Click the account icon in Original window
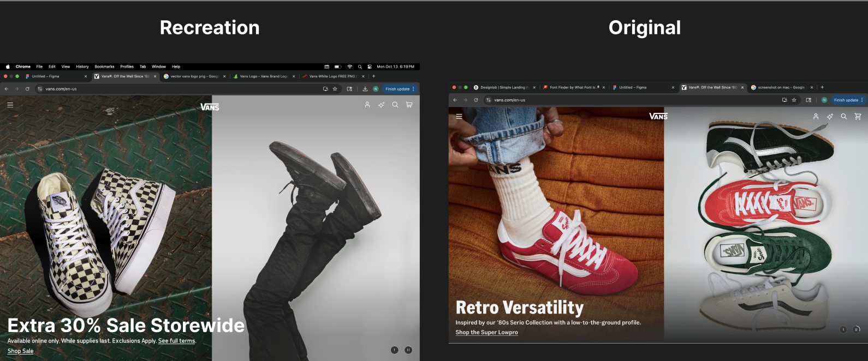This screenshot has width=868, height=361. (816, 116)
